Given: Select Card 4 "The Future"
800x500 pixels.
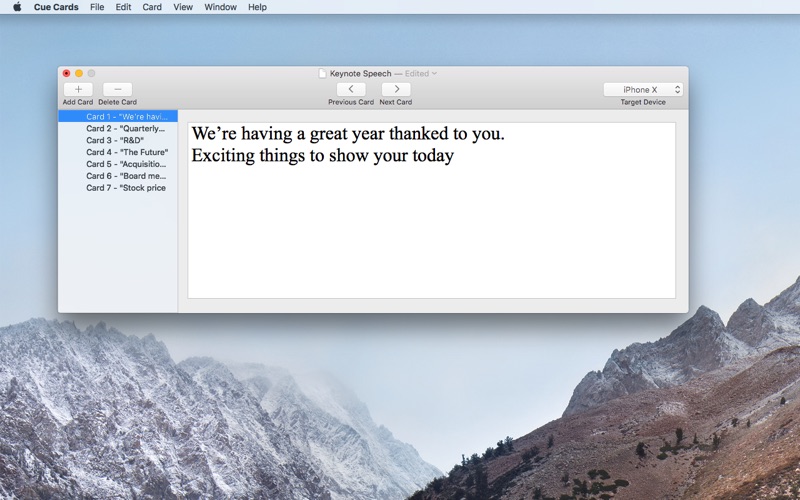Looking at the screenshot, I should (x=118, y=152).
